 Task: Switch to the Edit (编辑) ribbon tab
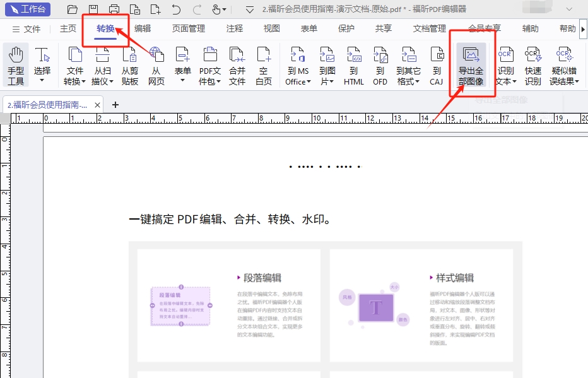pos(143,28)
